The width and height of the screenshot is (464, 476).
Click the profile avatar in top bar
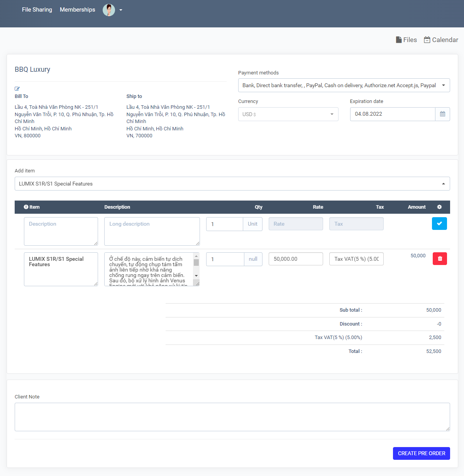(108, 10)
